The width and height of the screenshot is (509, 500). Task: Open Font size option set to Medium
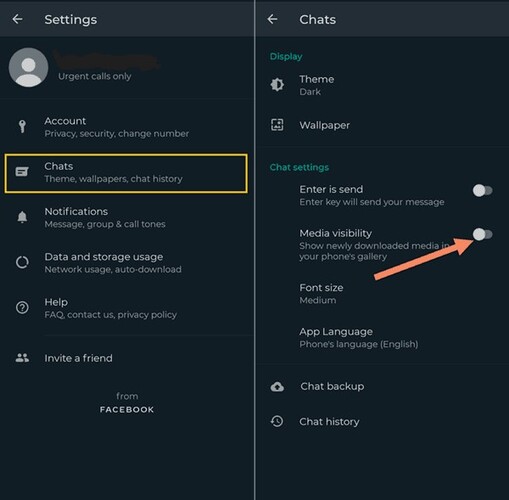click(382, 294)
